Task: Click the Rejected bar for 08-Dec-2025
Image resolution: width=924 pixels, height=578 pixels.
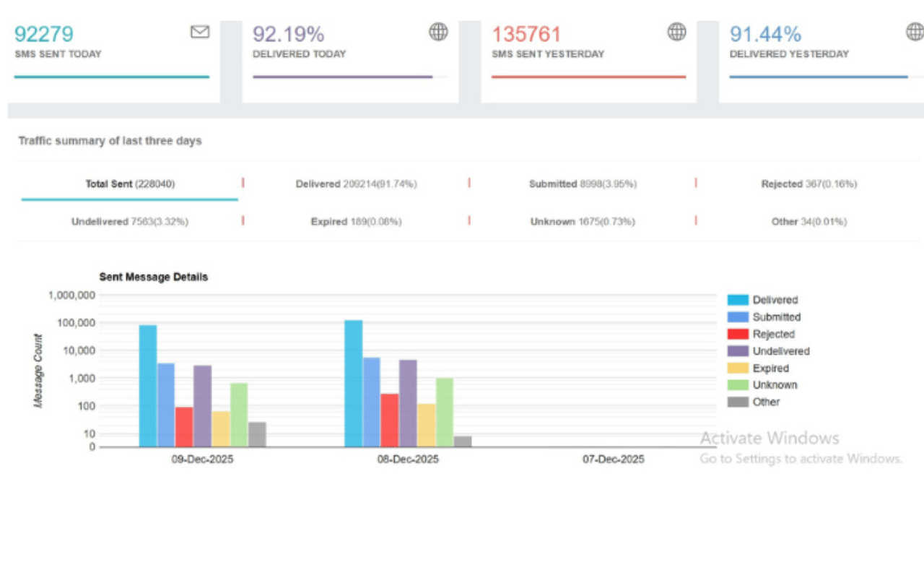Action: [390, 420]
